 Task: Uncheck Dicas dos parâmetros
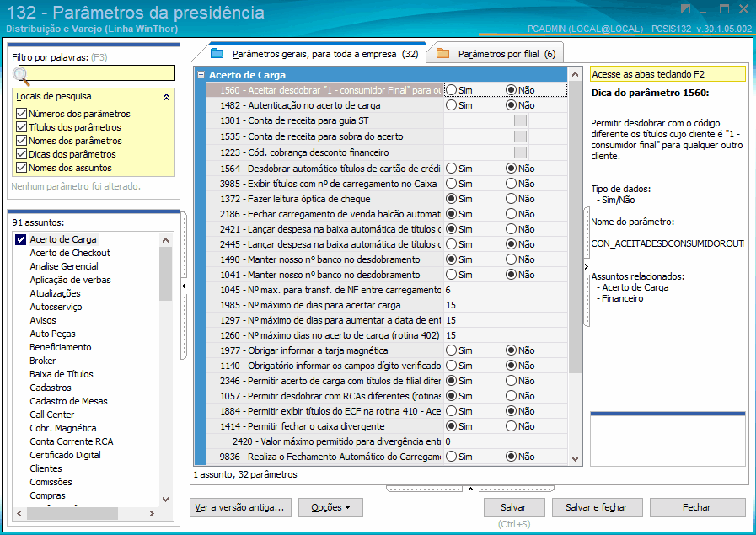pyautogui.click(x=21, y=154)
